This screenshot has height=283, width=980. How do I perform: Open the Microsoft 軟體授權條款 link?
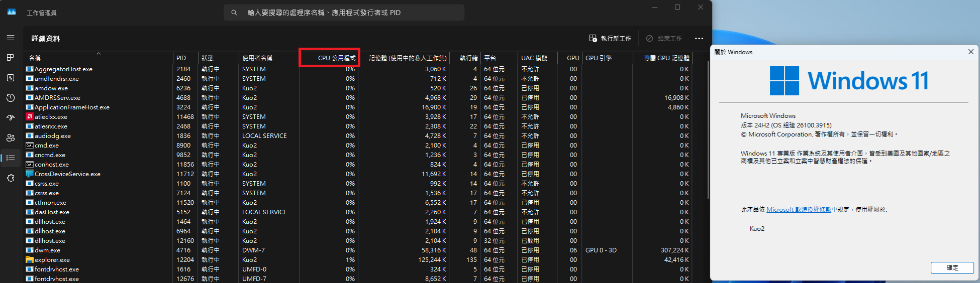(x=799, y=210)
